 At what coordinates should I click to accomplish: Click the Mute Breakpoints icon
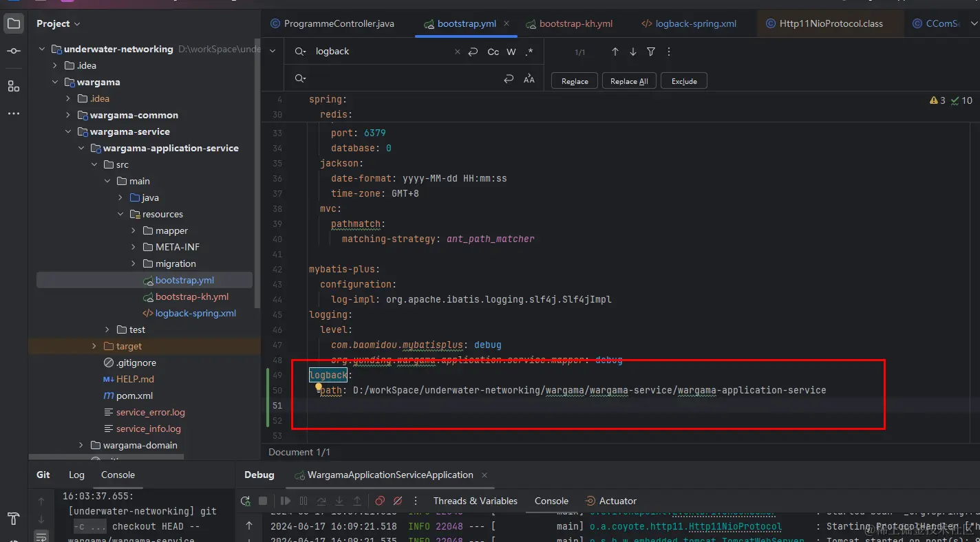pyautogui.click(x=398, y=501)
